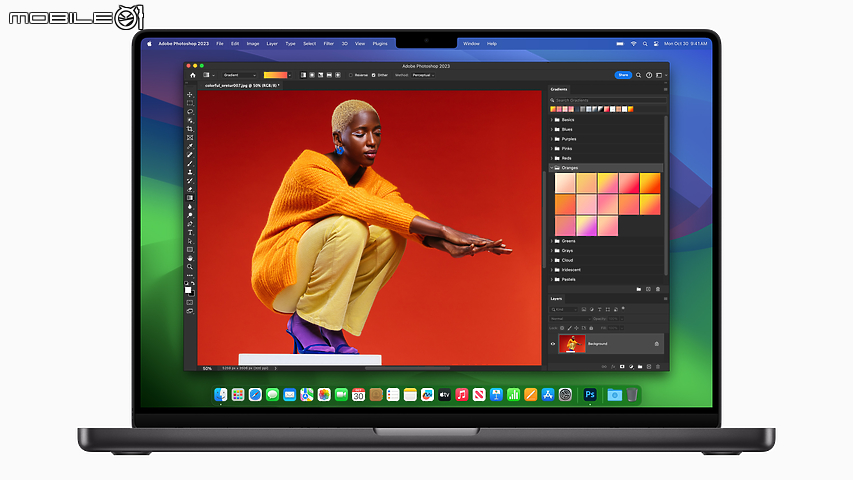Screen dimensions: 853x480
Task: Select the Rectangle shape tool
Action: pos(190,250)
